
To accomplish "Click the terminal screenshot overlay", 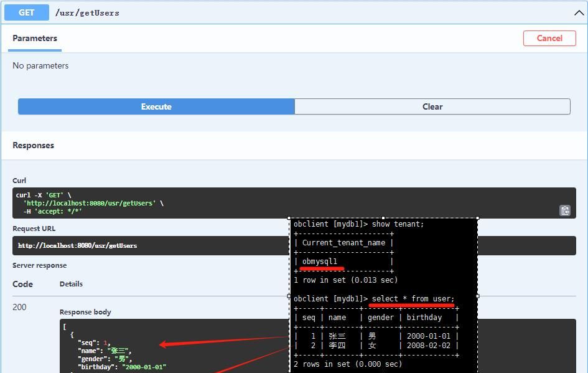I will tap(383, 293).
